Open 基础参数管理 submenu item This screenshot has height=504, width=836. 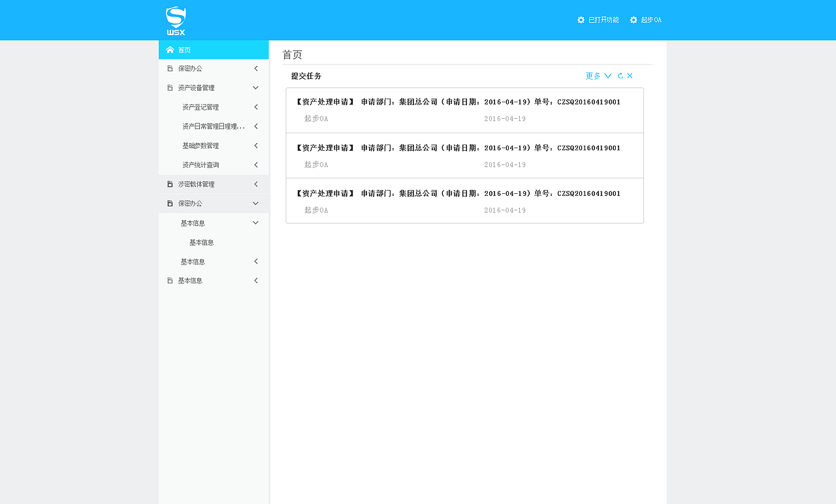click(x=201, y=146)
